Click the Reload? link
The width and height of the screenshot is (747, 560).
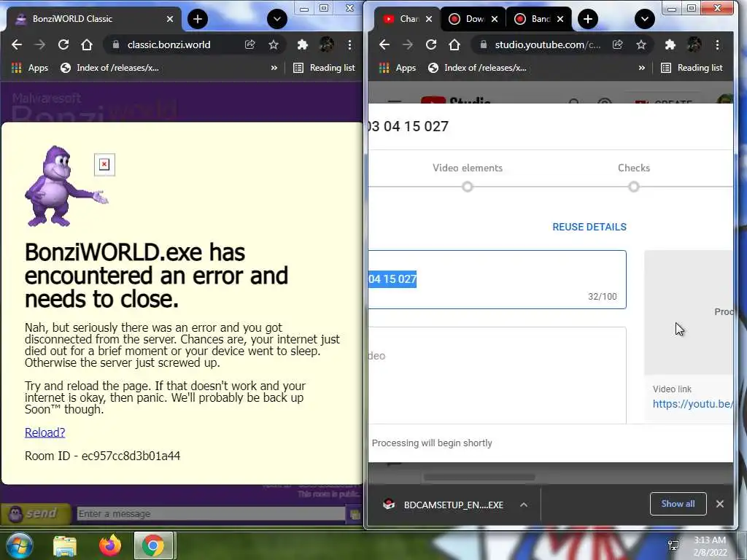pos(44,432)
